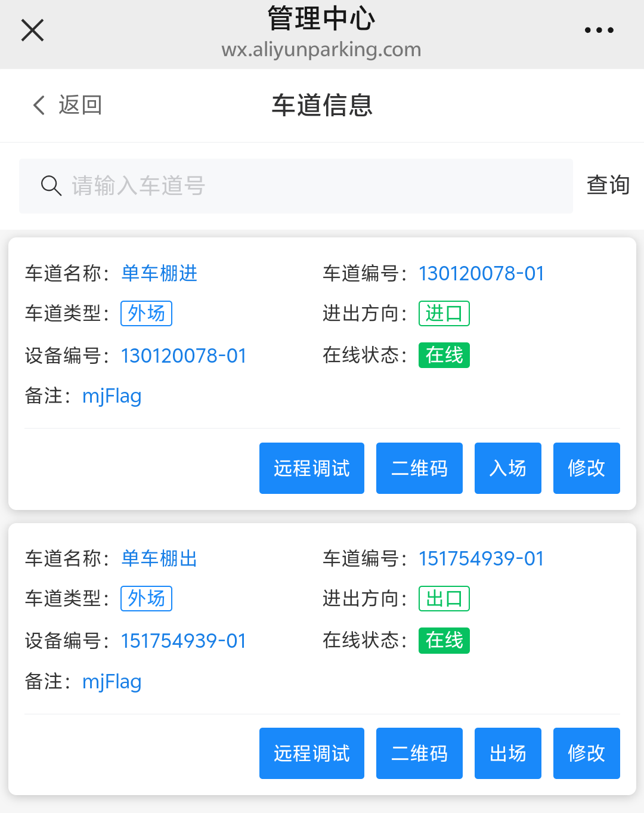Click the 请输入车道号 search input field

click(x=239, y=186)
